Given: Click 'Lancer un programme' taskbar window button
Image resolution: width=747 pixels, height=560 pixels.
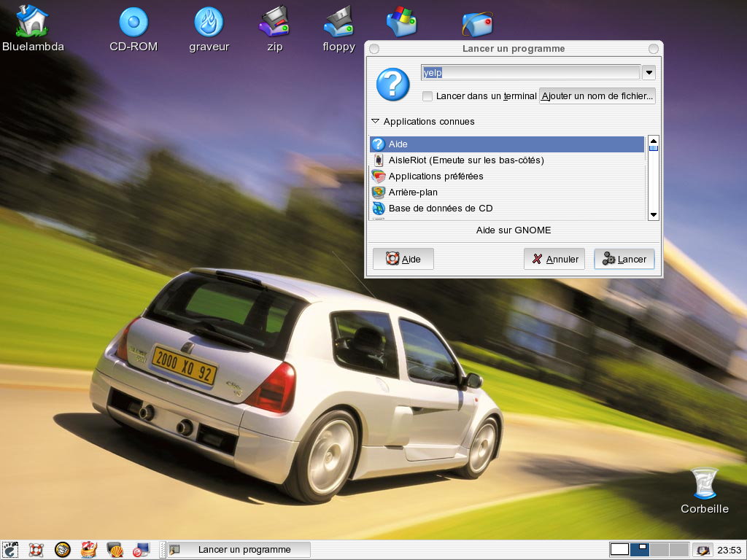Looking at the screenshot, I should (239, 550).
